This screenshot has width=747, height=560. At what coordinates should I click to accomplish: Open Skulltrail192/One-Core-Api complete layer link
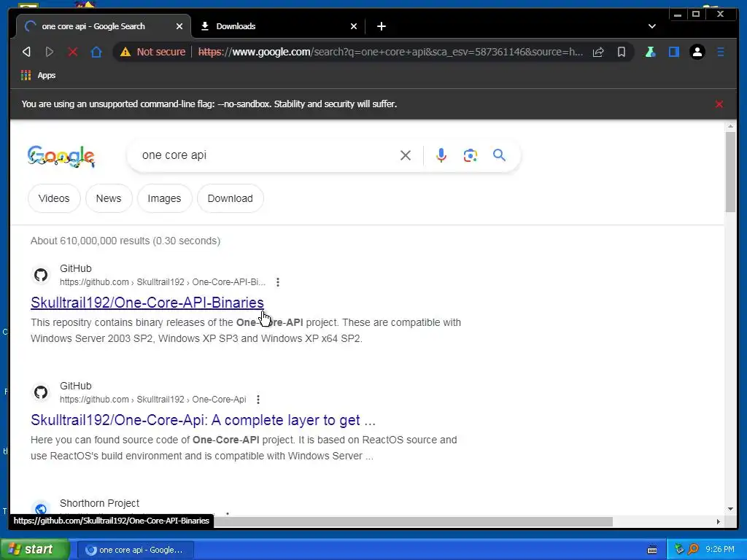tap(203, 420)
